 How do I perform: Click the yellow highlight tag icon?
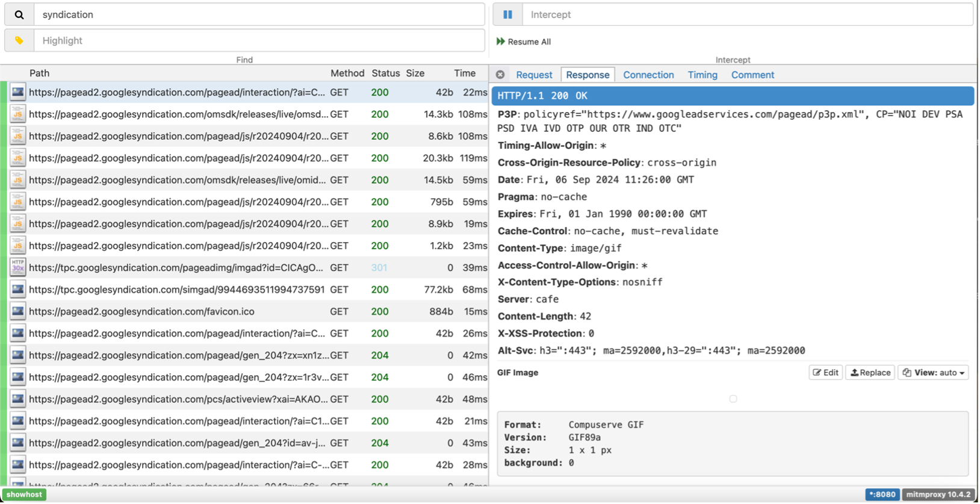(19, 40)
